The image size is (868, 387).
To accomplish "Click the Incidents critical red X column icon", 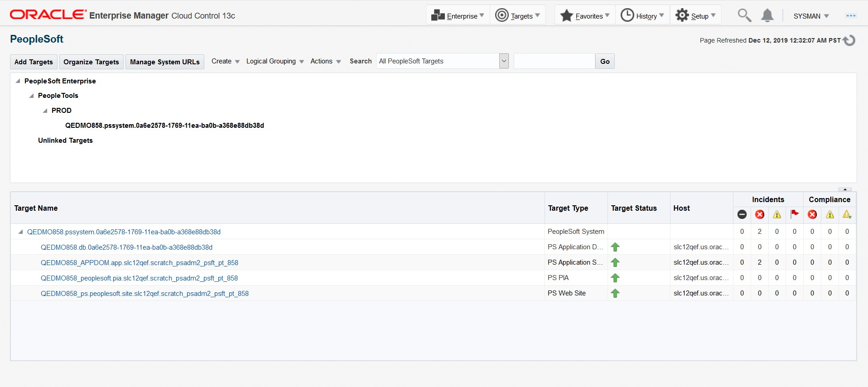I will click(760, 214).
